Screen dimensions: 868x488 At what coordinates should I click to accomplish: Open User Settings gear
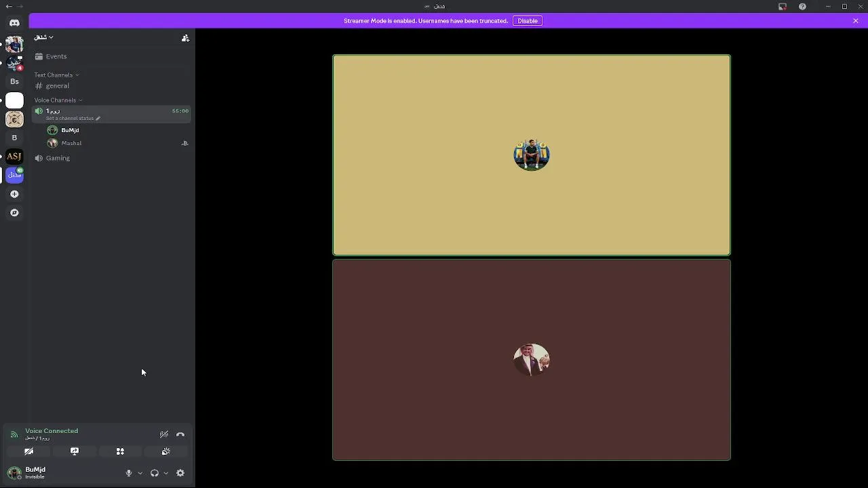(x=180, y=473)
